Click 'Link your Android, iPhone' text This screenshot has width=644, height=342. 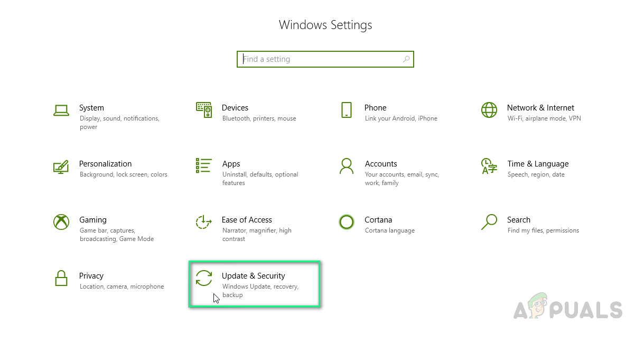(401, 118)
